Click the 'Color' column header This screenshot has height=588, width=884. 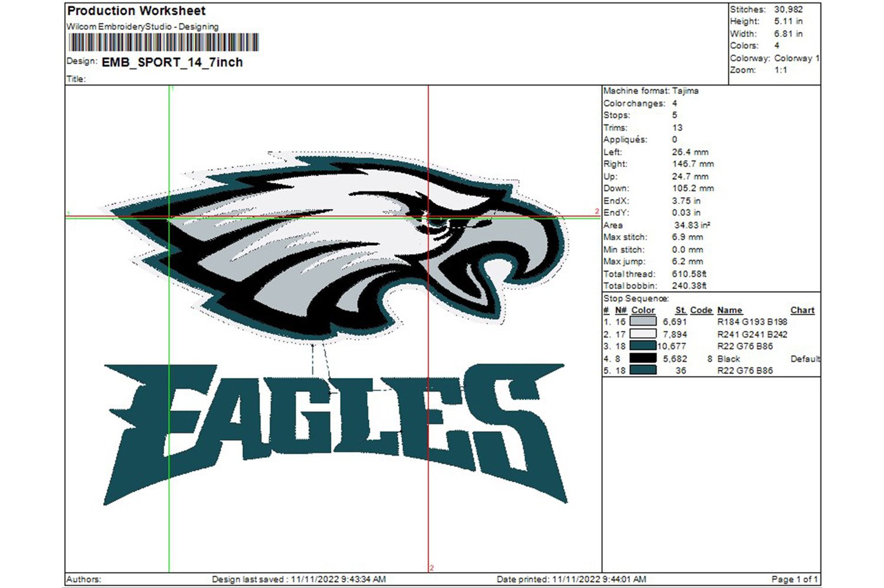(x=643, y=310)
